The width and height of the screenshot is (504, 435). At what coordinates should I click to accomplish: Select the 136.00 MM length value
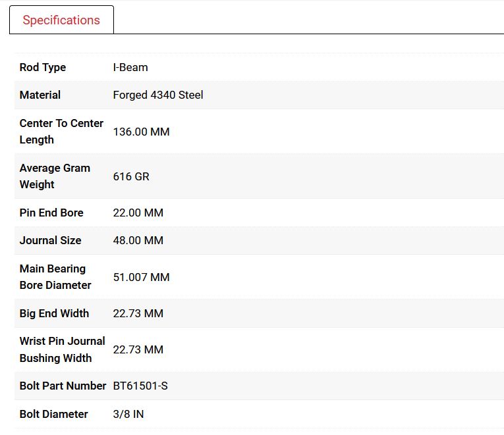(142, 132)
